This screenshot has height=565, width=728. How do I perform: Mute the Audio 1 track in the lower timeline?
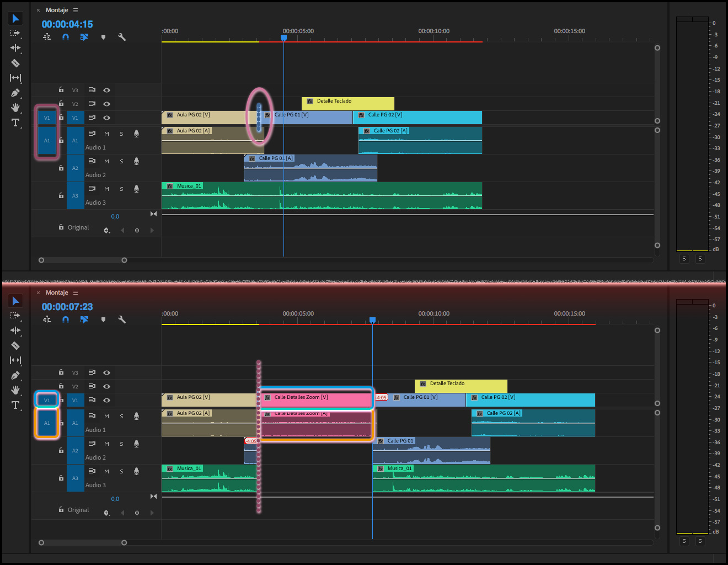106,416
